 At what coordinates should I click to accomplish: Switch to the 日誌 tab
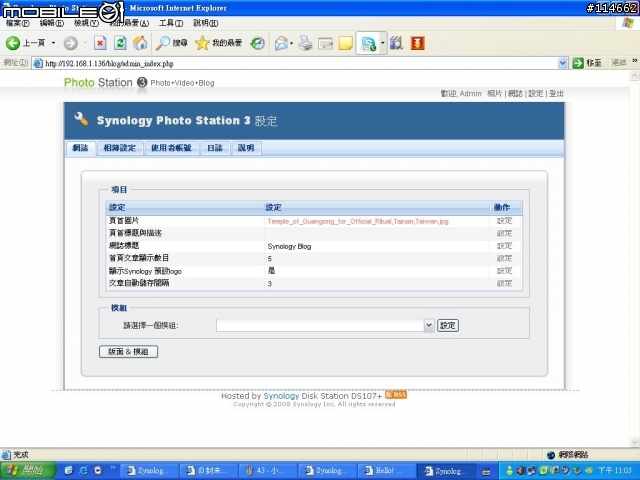[x=215, y=148]
